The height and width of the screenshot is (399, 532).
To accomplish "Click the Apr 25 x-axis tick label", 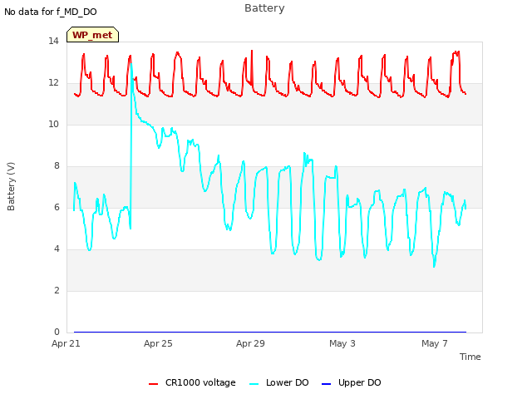I will [158, 343].
